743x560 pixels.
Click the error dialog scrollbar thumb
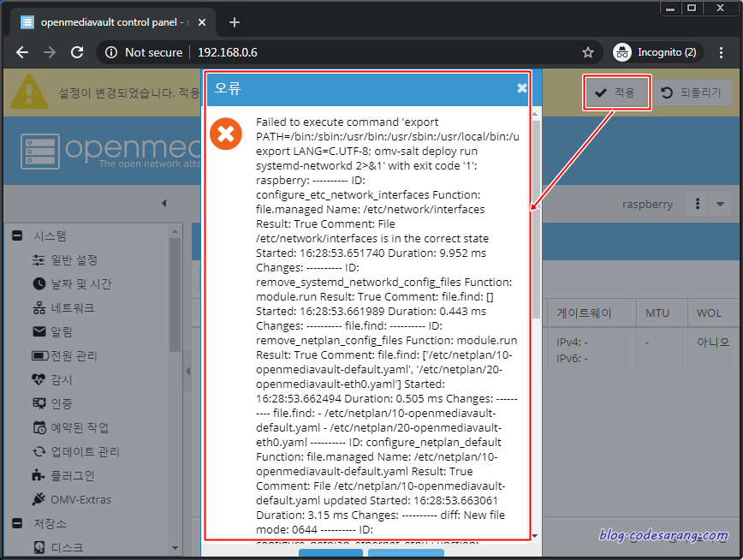(536, 219)
